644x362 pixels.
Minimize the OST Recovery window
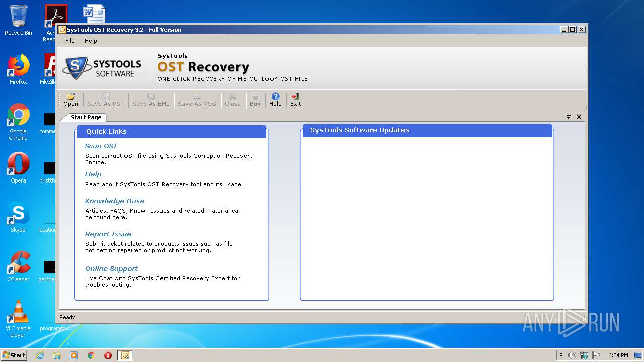[564, 30]
